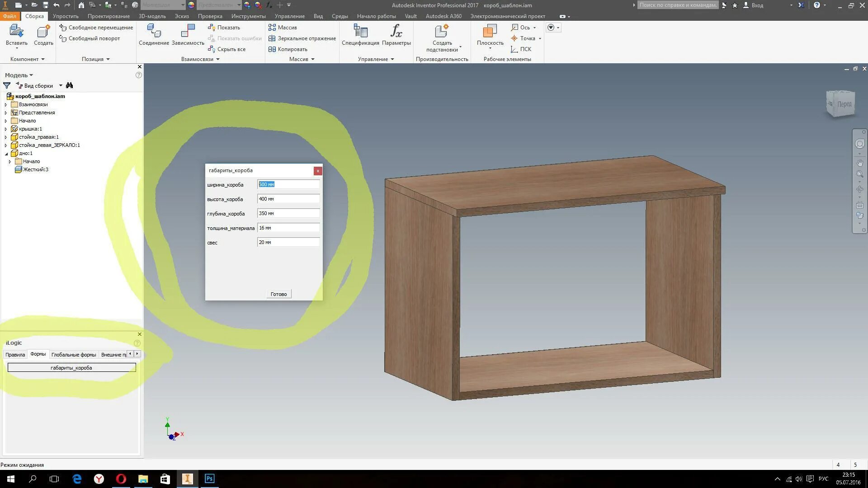Collapse the дно:1 tree node

point(6,154)
